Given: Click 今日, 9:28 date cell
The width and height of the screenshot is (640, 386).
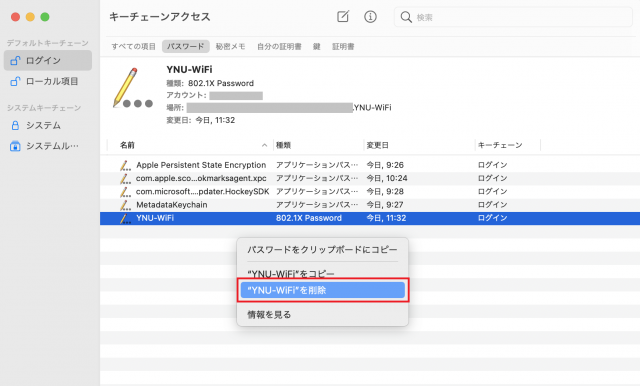Looking at the screenshot, I should tap(385, 191).
